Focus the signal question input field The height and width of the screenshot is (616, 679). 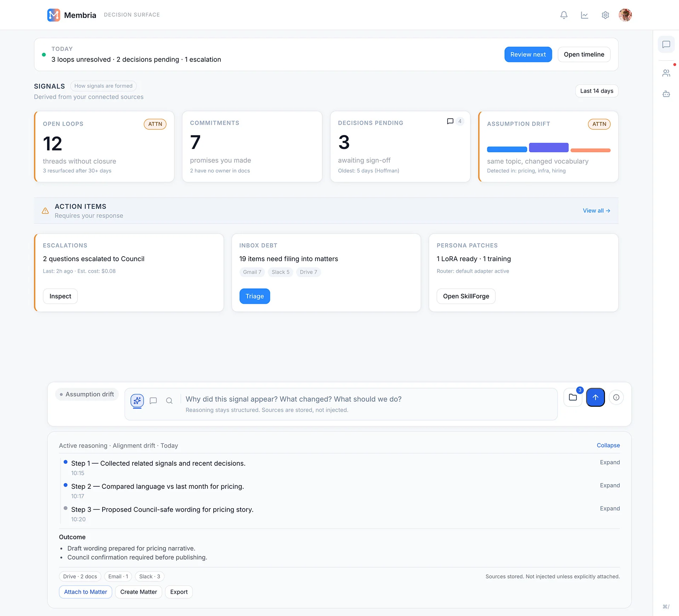368,399
